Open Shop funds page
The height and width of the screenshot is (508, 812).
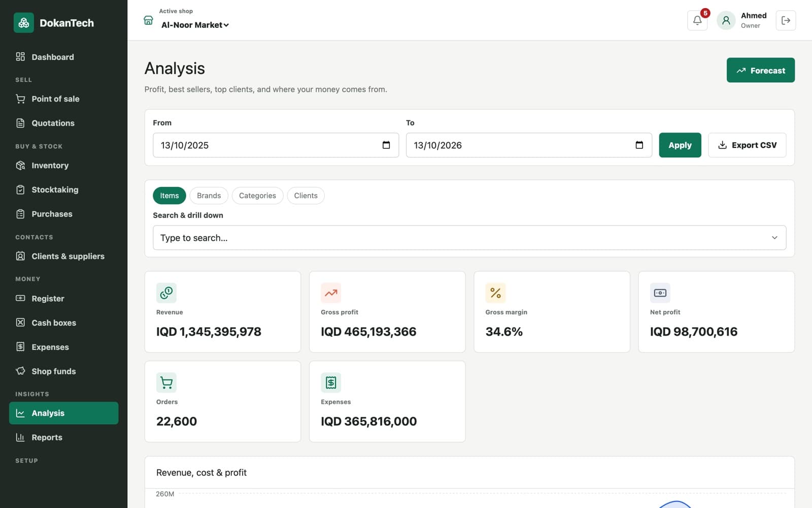click(63, 371)
